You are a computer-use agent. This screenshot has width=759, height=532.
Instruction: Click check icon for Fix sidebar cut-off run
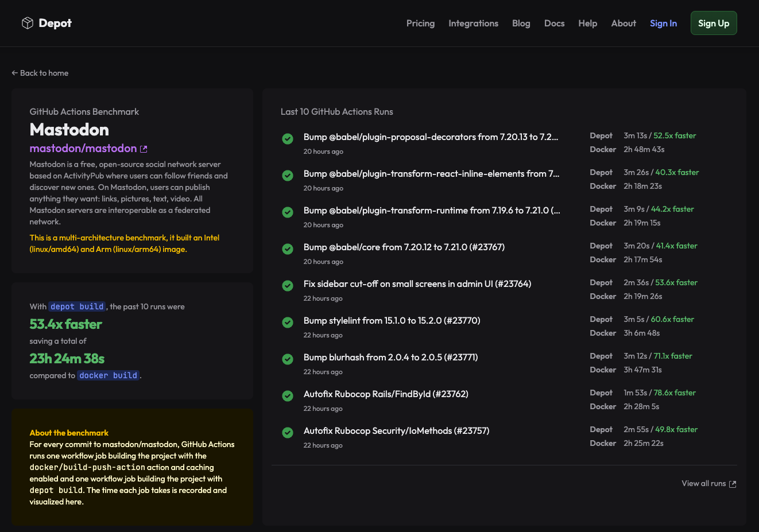288,286
